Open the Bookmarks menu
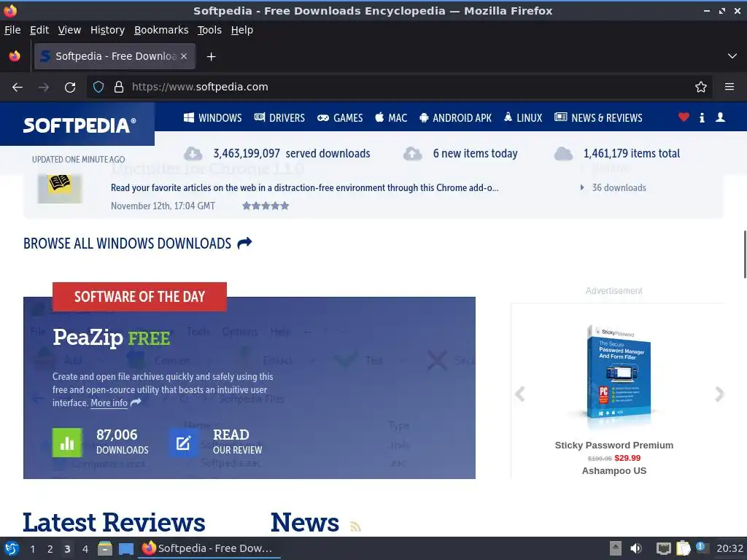The width and height of the screenshot is (747, 560). click(x=161, y=30)
